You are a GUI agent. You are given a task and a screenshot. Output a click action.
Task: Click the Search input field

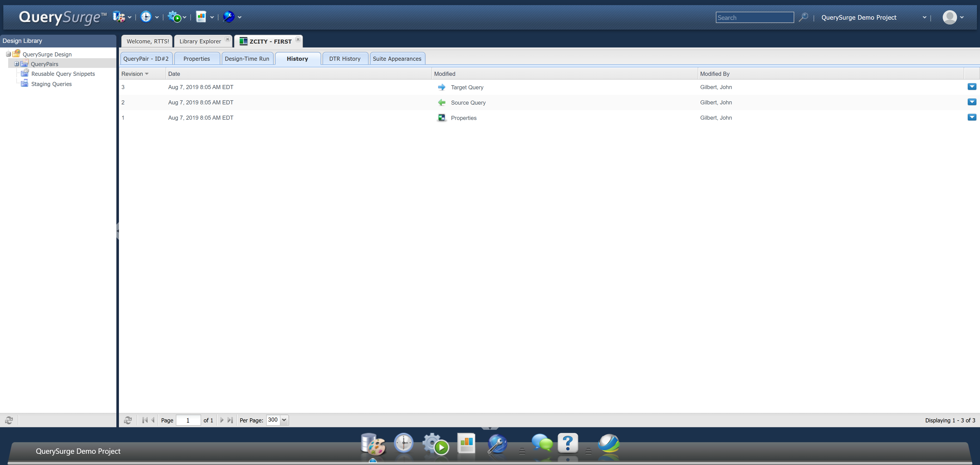(x=755, y=17)
